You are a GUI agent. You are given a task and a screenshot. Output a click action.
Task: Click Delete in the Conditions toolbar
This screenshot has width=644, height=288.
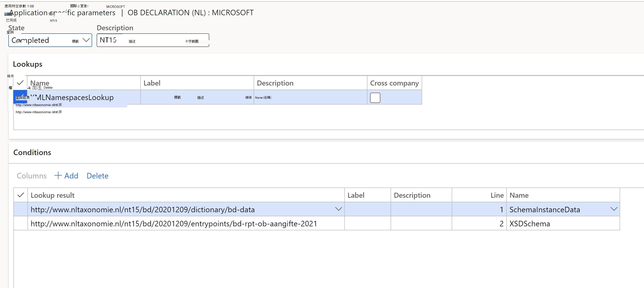[x=98, y=176]
